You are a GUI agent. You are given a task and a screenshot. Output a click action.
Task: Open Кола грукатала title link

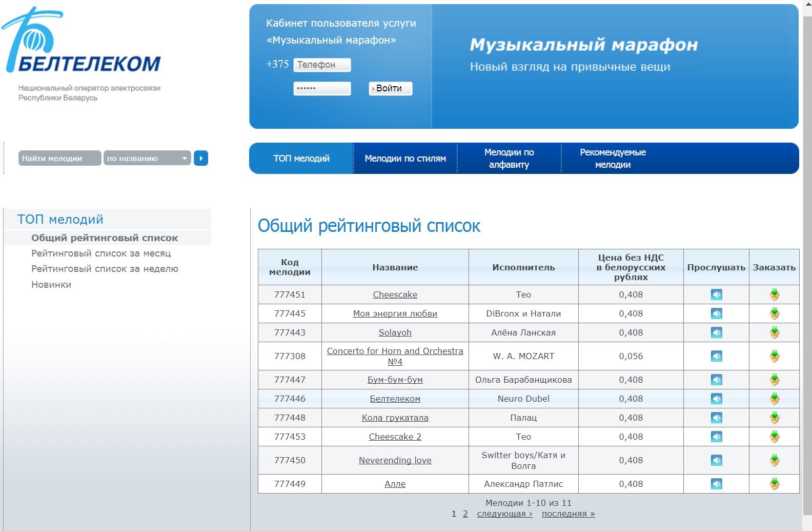pos(395,418)
